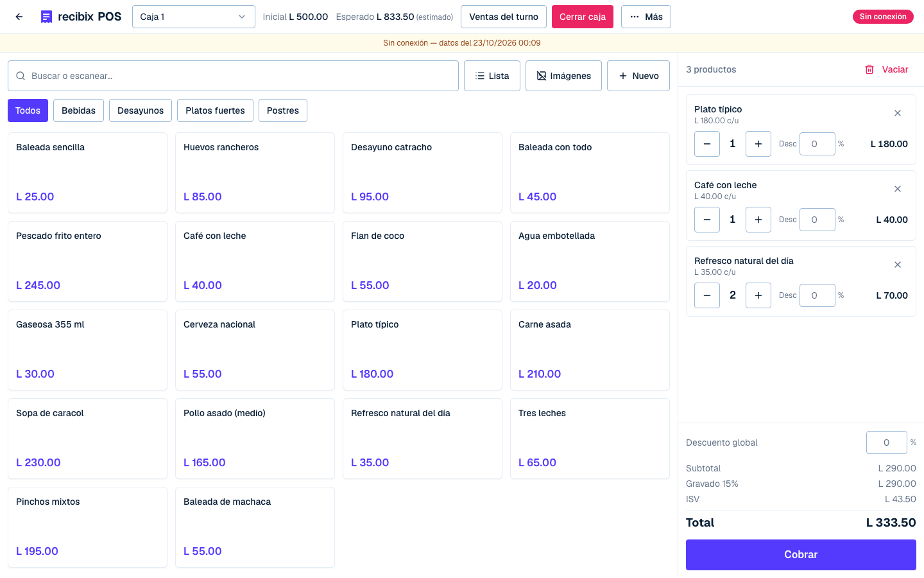
Task: Show the Platos fuertes category
Action: point(215,110)
